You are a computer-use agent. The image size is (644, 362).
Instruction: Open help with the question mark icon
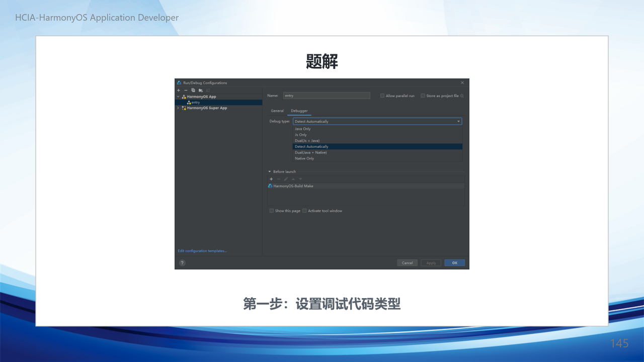[182, 262]
